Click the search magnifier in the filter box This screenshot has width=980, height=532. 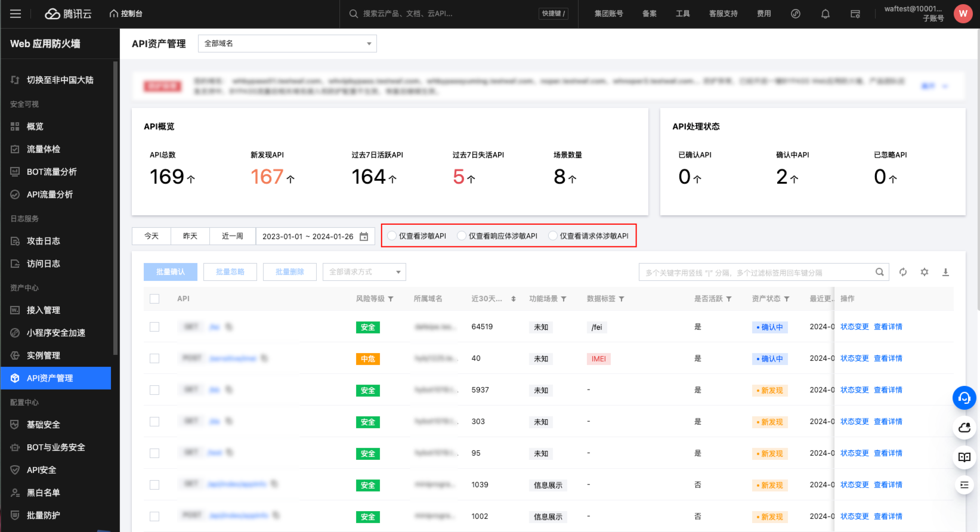click(879, 272)
